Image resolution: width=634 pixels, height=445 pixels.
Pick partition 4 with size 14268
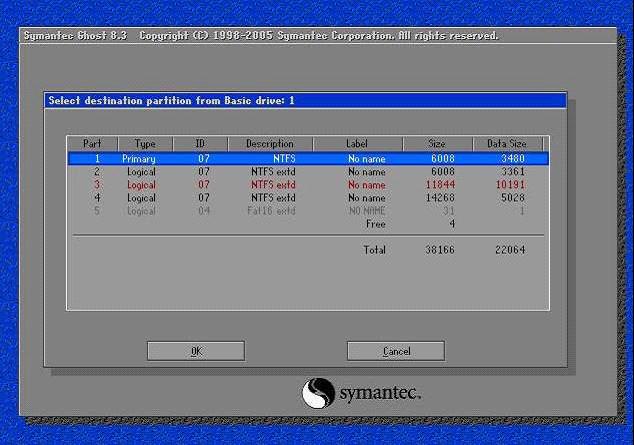tap(307, 197)
